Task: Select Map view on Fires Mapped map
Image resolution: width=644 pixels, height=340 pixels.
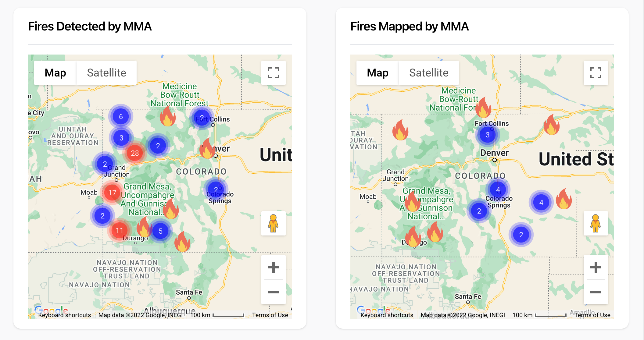Action: coord(377,73)
